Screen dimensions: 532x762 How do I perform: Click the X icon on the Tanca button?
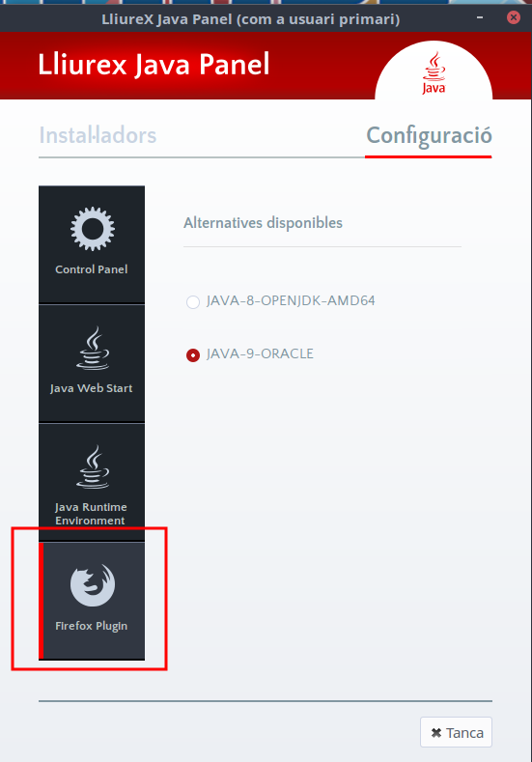tap(436, 732)
